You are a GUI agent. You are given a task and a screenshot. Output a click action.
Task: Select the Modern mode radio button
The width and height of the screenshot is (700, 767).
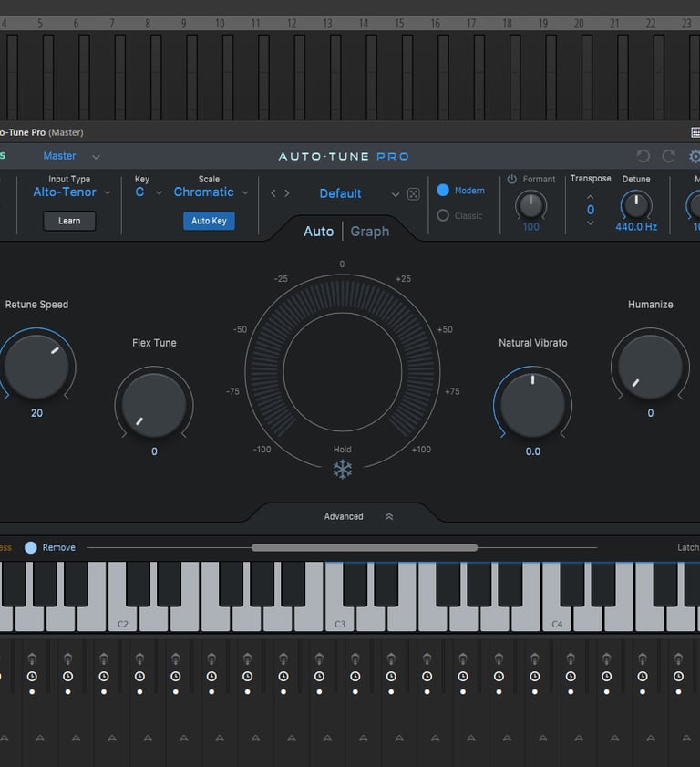click(443, 191)
